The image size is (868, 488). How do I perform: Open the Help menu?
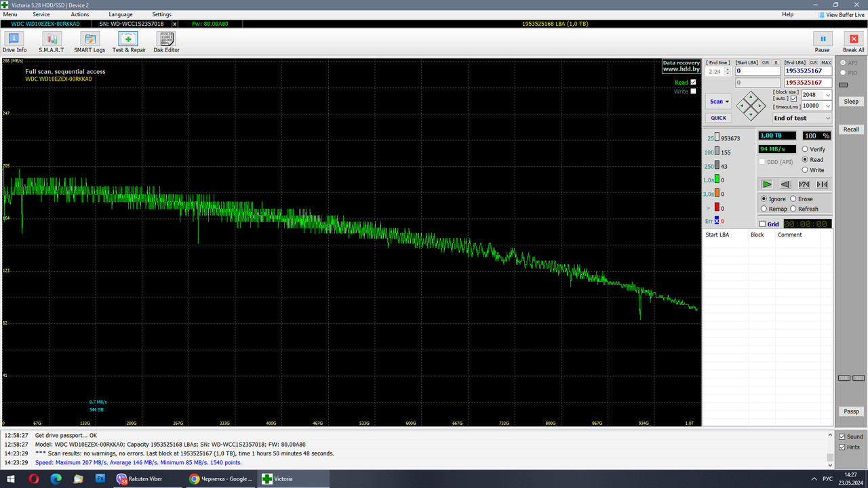(787, 14)
